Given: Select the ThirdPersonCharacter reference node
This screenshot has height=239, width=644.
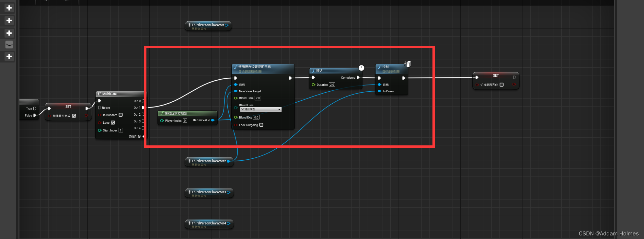Looking at the screenshot, I should 208,26.
